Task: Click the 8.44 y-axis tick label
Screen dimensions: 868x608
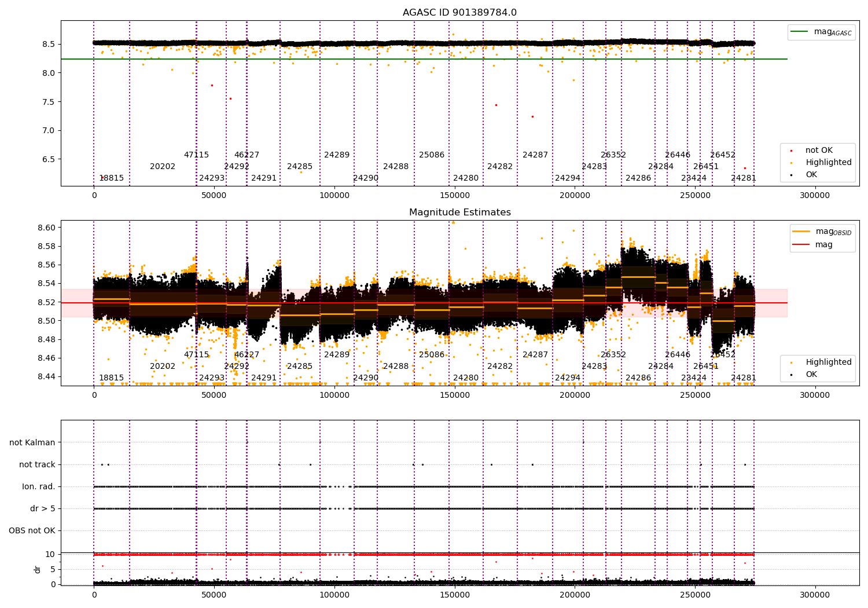Action: click(46, 376)
